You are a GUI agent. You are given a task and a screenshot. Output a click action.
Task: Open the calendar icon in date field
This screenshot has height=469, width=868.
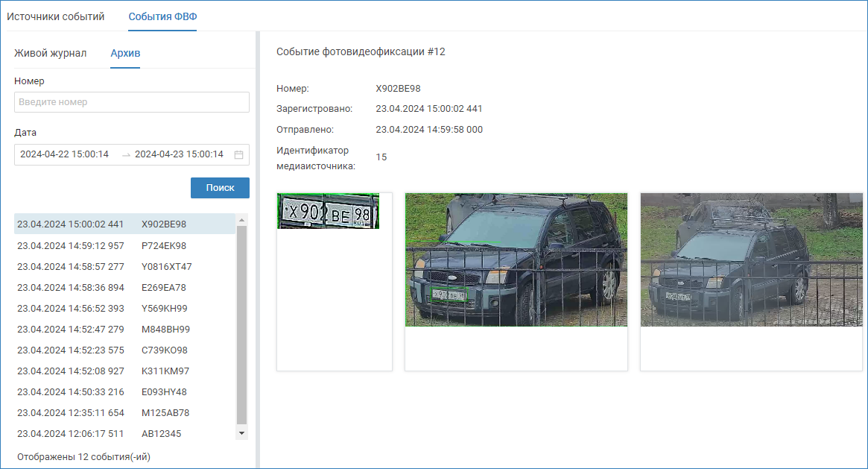(238, 154)
